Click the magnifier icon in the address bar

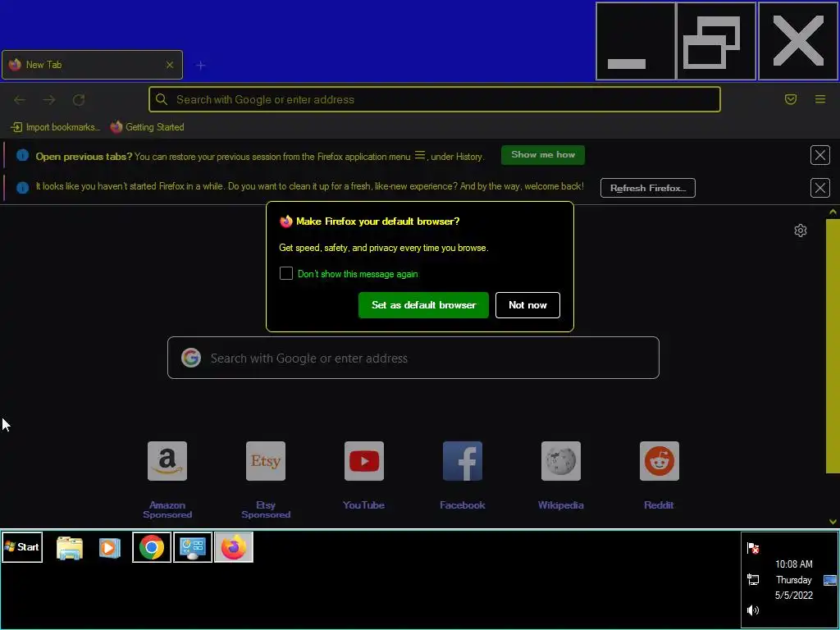click(162, 99)
